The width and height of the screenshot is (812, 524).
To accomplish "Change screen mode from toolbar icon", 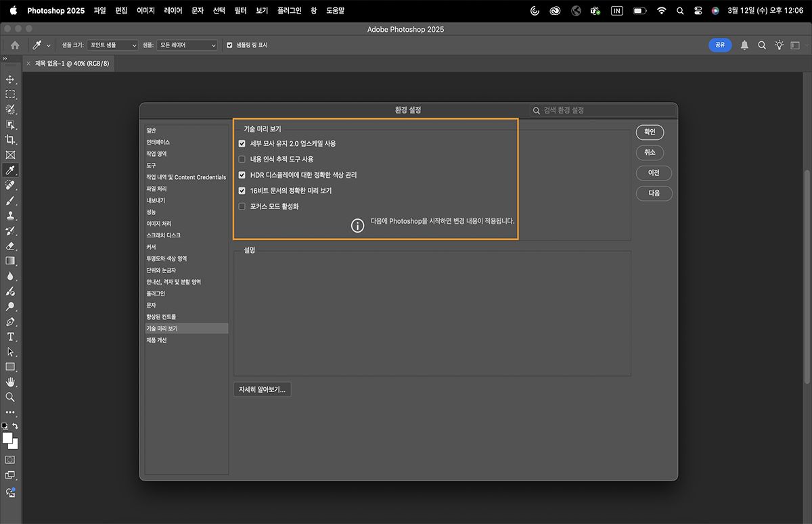I will [x=10, y=475].
